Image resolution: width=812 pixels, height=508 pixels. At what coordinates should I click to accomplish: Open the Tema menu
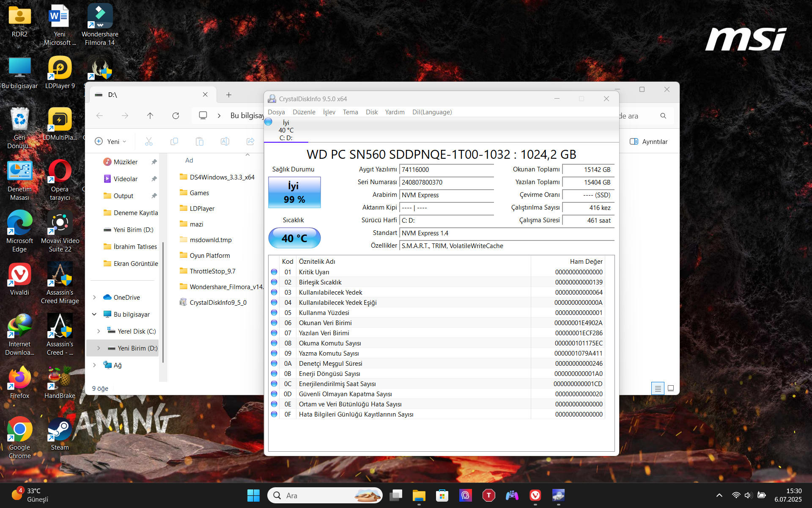[350, 112]
